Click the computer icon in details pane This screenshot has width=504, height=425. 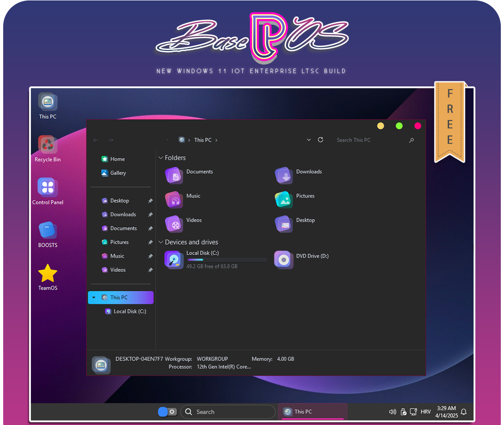(101, 365)
